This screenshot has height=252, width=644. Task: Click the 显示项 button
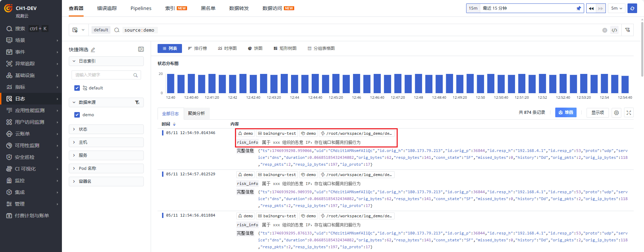(x=598, y=112)
